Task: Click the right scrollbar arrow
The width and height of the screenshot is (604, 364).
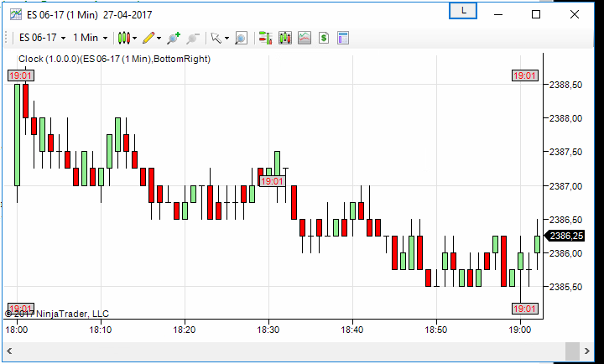Action: click(586, 351)
